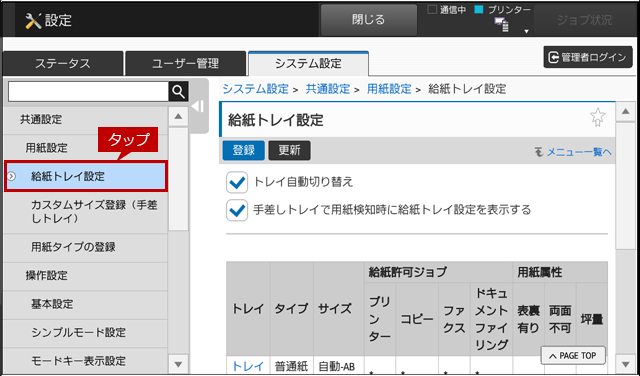Click the 登録 button
Image resolution: width=640 pixels, height=376 pixels.
pos(244,150)
